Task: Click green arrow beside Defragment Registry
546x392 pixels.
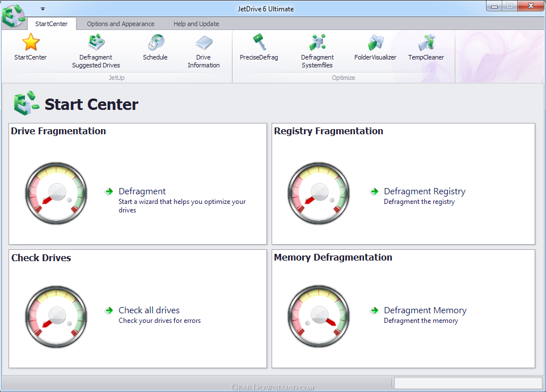Action: [x=375, y=191]
